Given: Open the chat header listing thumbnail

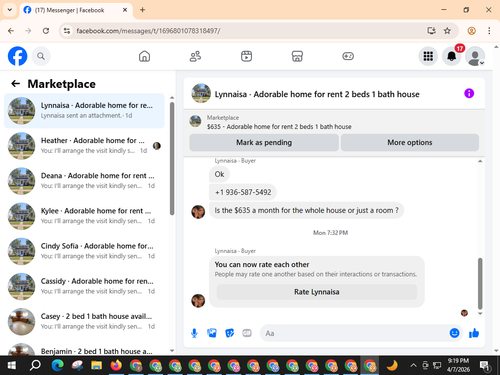Looking at the screenshot, I should [x=201, y=93].
